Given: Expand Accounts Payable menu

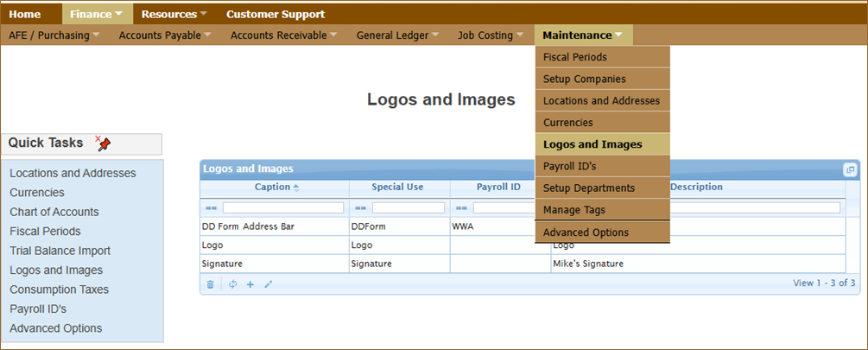Looking at the screenshot, I should (166, 35).
